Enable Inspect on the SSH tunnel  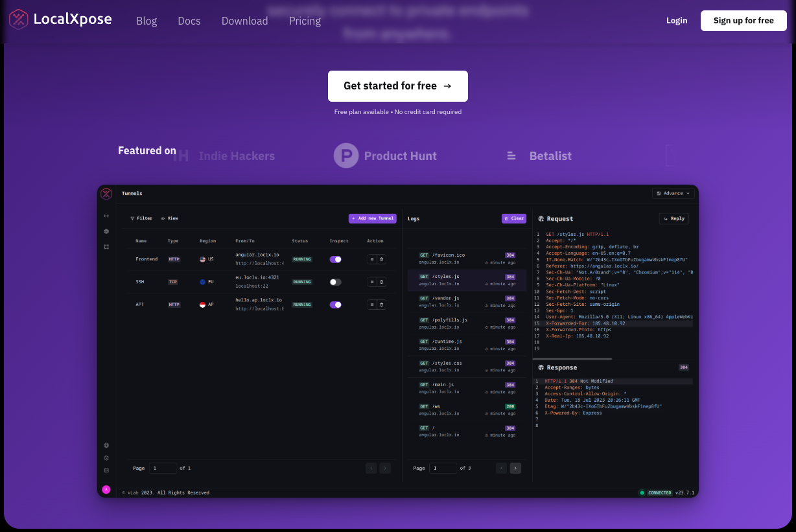pyautogui.click(x=336, y=282)
